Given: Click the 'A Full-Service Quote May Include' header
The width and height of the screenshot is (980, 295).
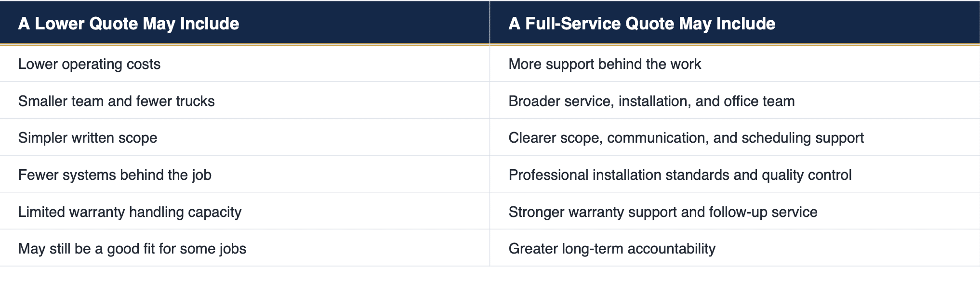Looking at the screenshot, I should [735, 23].
